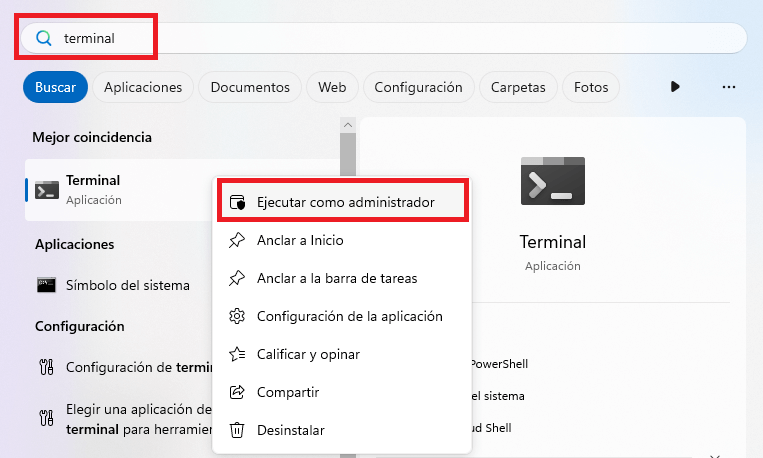Choose Desinstalar from the context menu
The width and height of the screenshot is (763, 458).
point(342,430)
